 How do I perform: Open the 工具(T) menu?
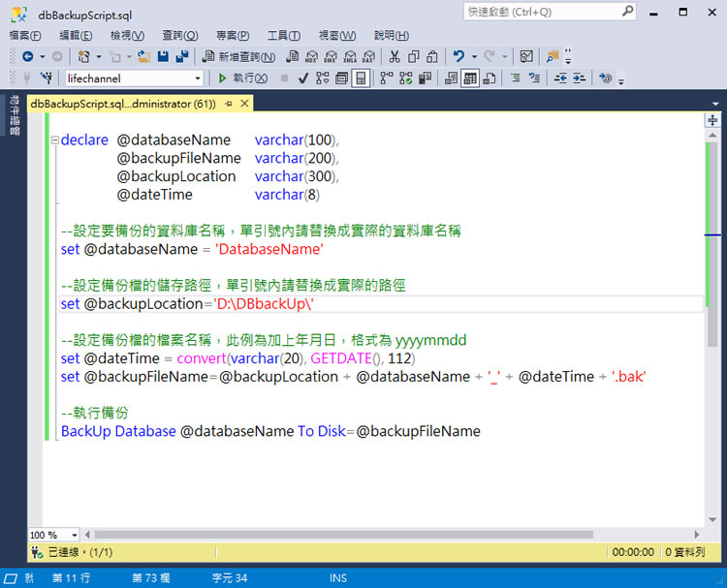click(x=283, y=35)
